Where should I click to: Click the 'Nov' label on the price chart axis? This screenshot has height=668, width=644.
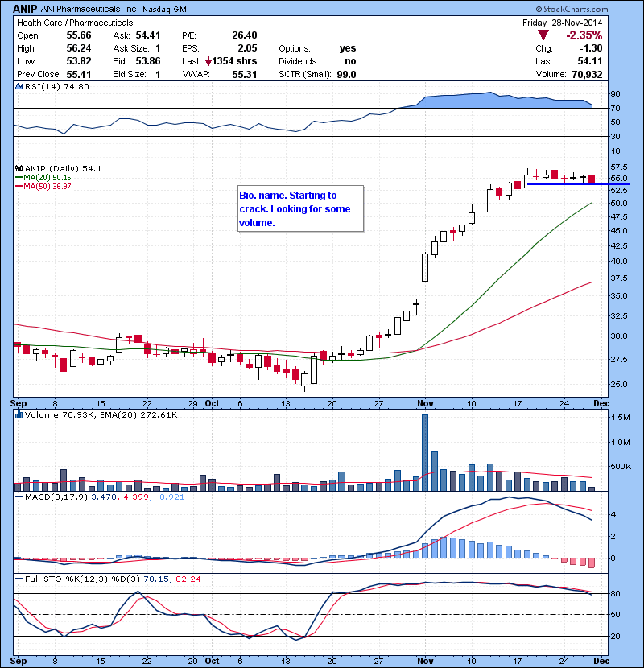(x=425, y=403)
